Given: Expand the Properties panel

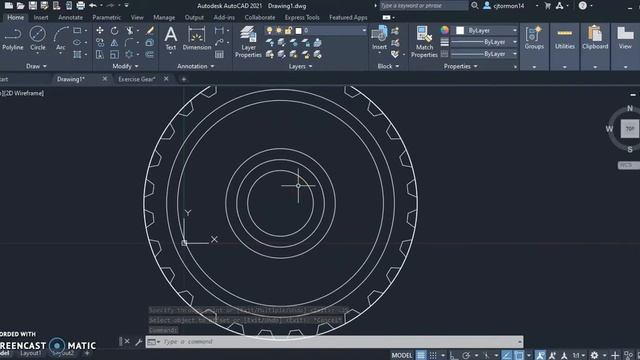Looking at the screenshot, I should (460, 66).
